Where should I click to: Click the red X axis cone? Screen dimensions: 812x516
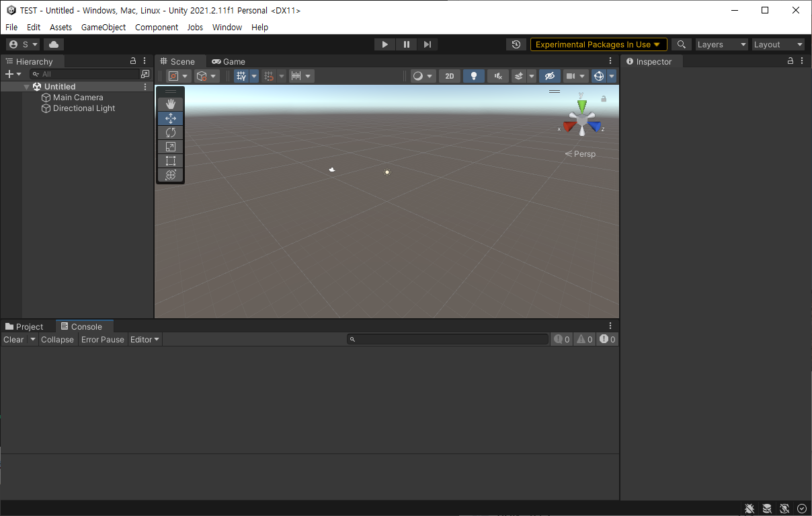(x=569, y=126)
